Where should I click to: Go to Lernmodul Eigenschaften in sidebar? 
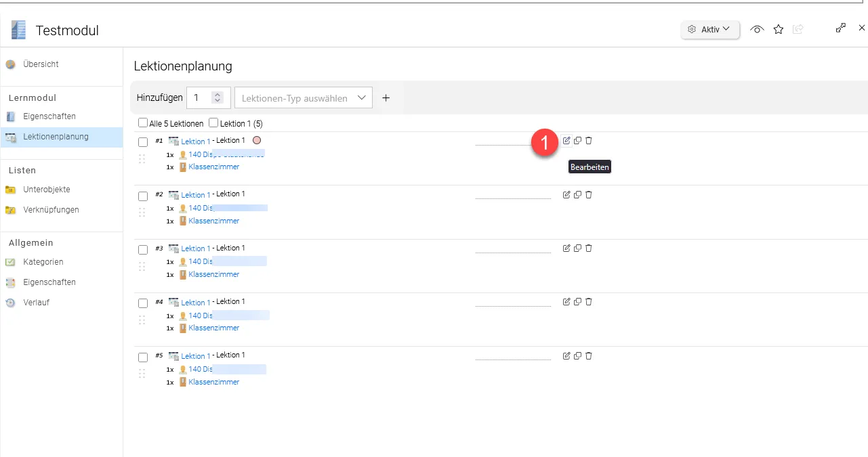point(49,116)
